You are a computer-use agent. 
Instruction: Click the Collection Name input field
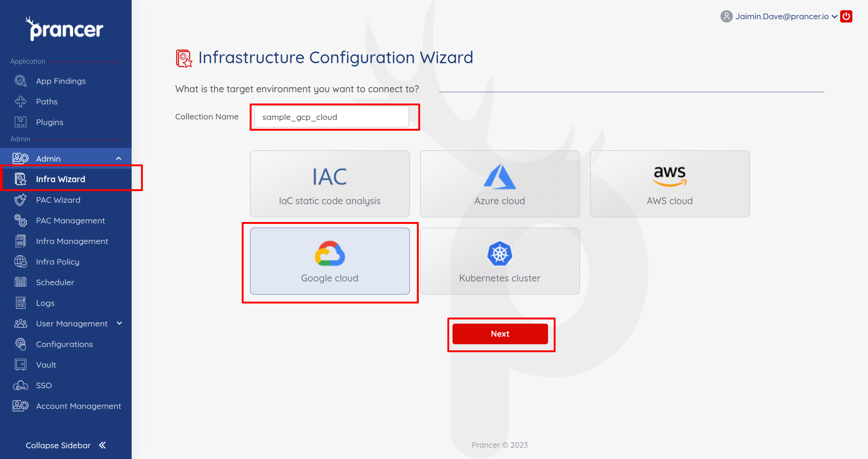click(332, 117)
